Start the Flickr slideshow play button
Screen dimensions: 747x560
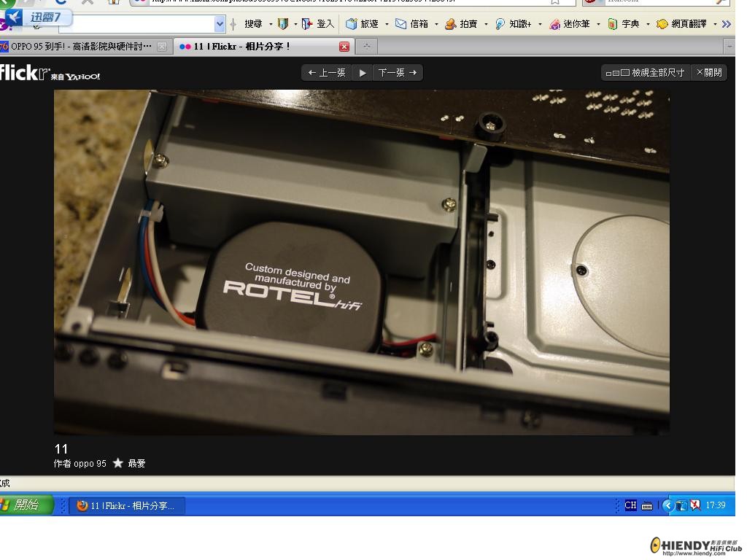point(363,73)
